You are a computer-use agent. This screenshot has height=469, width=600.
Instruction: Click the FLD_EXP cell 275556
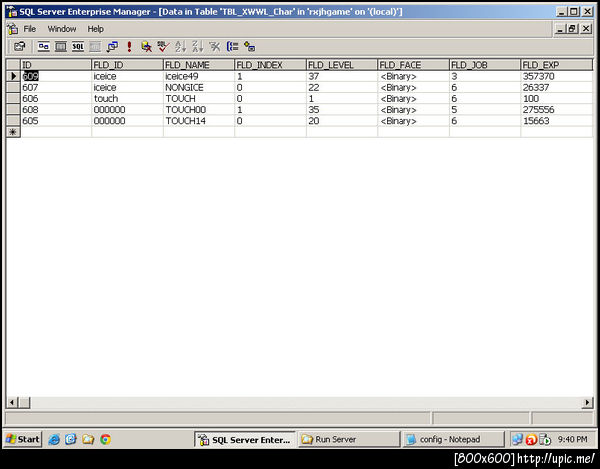(x=557, y=110)
